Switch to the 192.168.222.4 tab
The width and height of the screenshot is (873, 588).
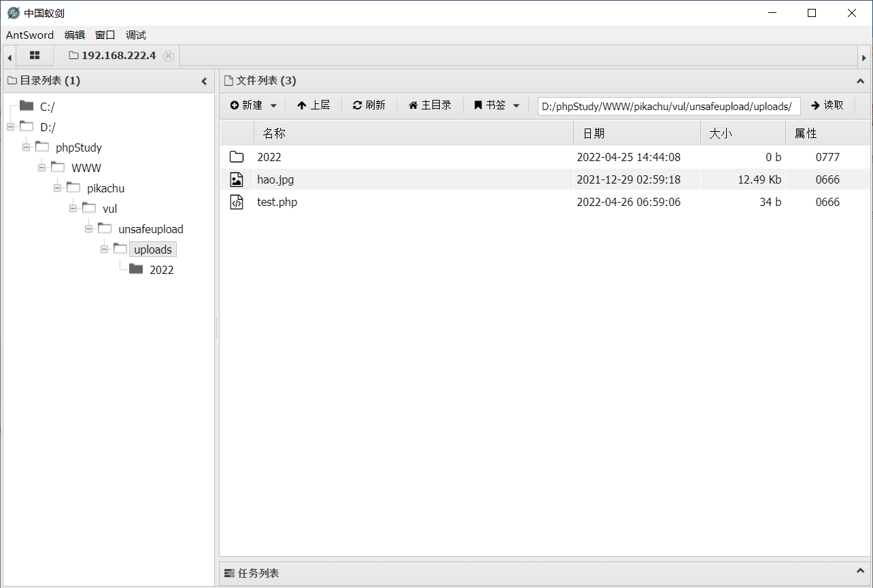click(116, 56)
